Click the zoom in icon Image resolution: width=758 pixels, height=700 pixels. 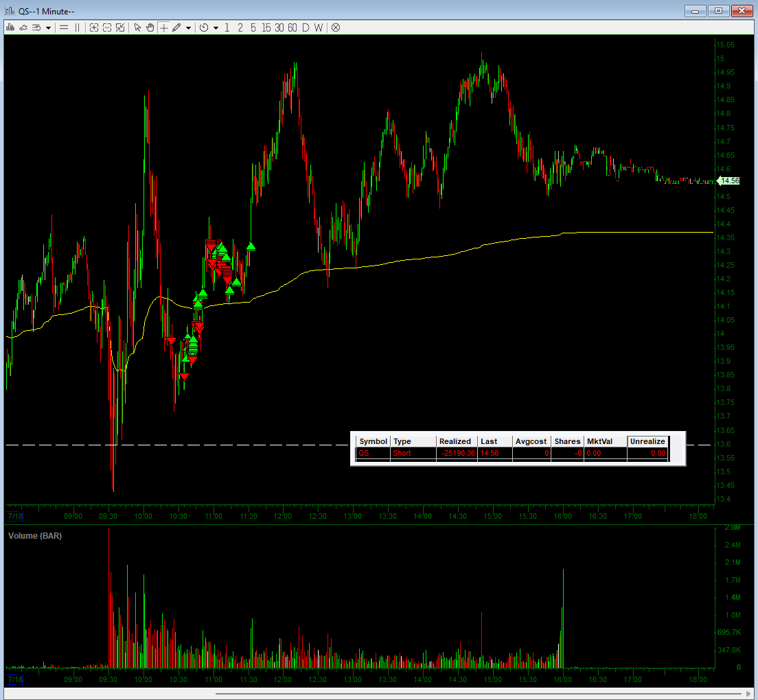click(94, 27)
